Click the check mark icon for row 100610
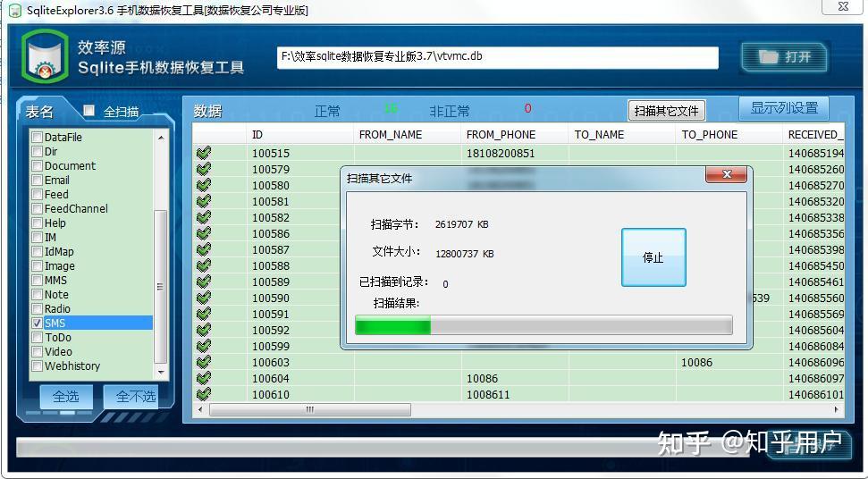 204,394
